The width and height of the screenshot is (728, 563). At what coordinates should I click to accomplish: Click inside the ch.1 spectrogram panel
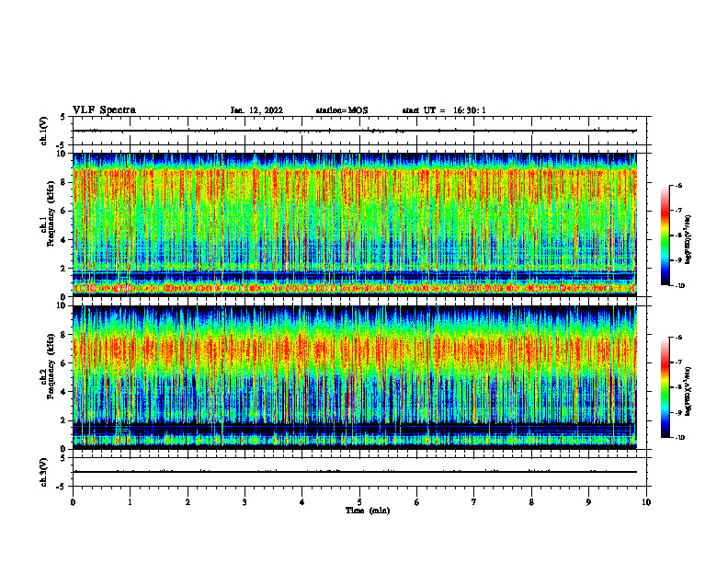pos(355,224)
